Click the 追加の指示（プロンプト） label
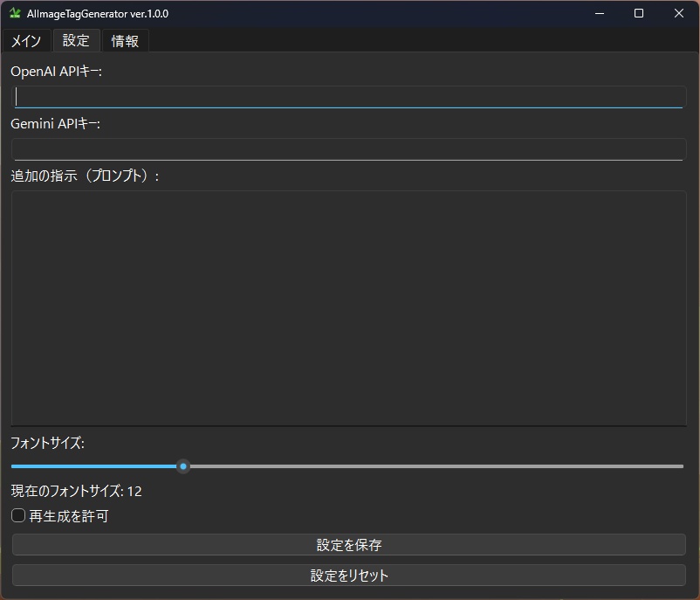Viewport: 700px width, 600px height. (x=85, y=176)
